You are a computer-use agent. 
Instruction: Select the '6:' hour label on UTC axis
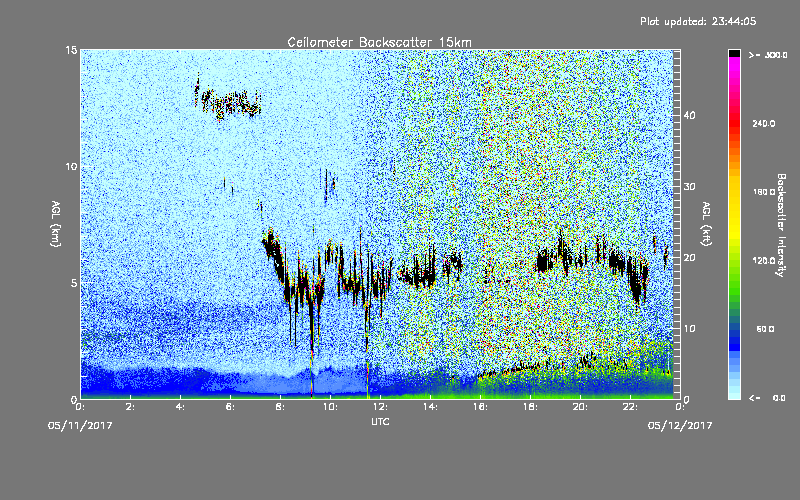click(231, 407)
